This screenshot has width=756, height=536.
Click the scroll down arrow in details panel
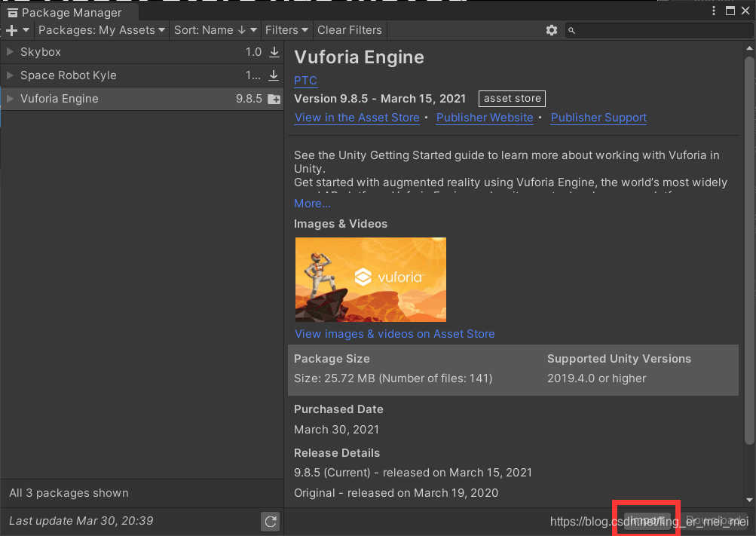[749, 500]
